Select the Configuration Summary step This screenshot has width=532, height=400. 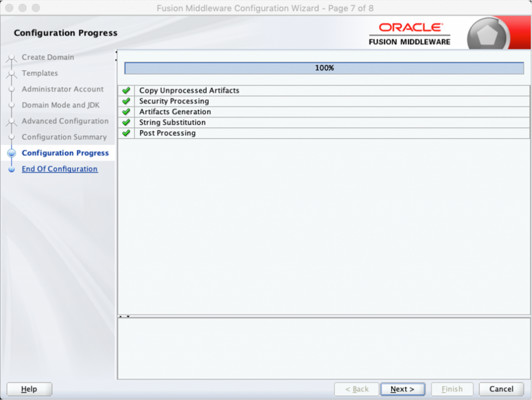64,137
